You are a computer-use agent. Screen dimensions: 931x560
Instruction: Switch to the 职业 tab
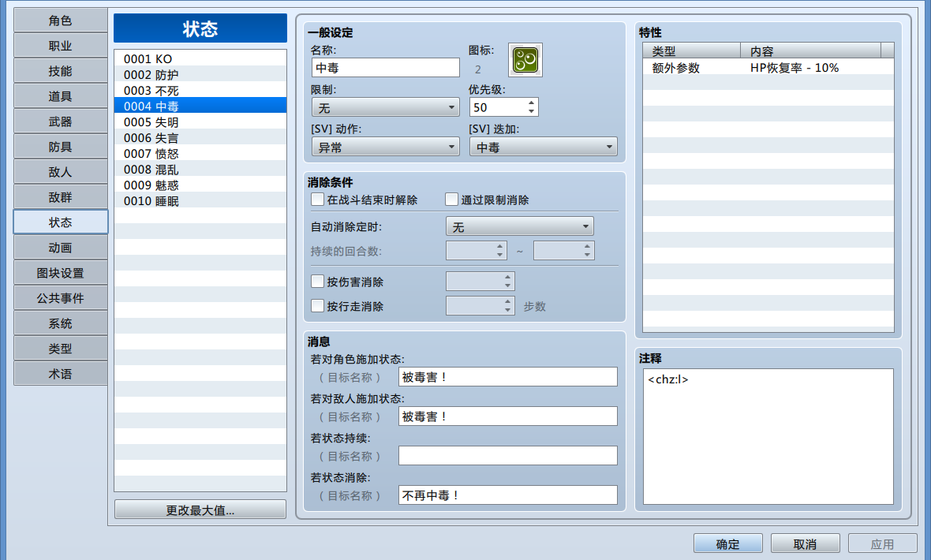tap(61, 46)
